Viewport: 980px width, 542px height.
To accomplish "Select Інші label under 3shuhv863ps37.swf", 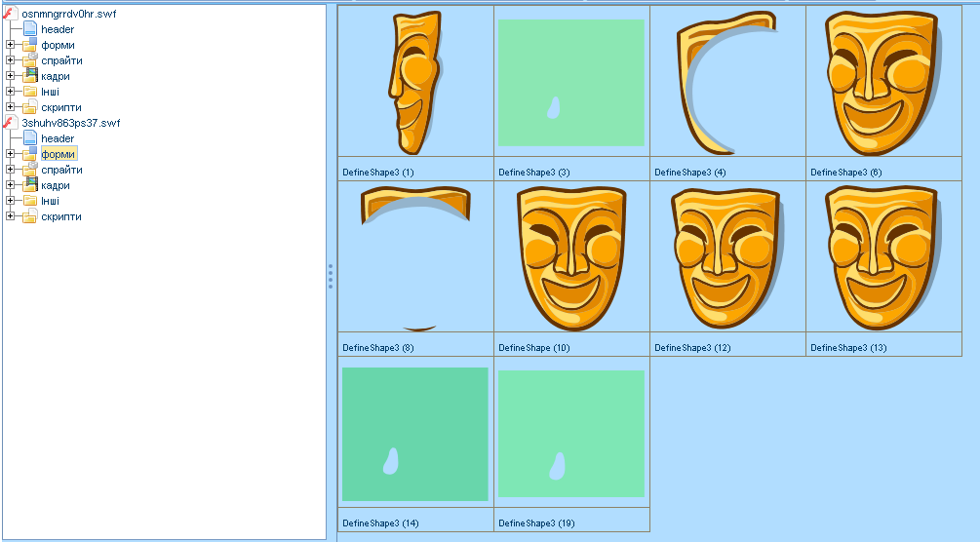I will coord(50,201).
